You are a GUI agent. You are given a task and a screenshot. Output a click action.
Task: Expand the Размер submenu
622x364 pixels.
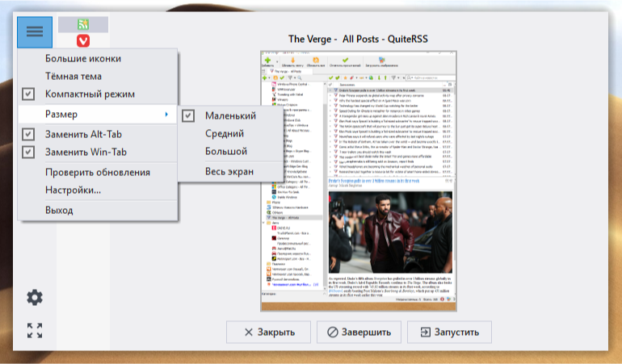point(98,114)
